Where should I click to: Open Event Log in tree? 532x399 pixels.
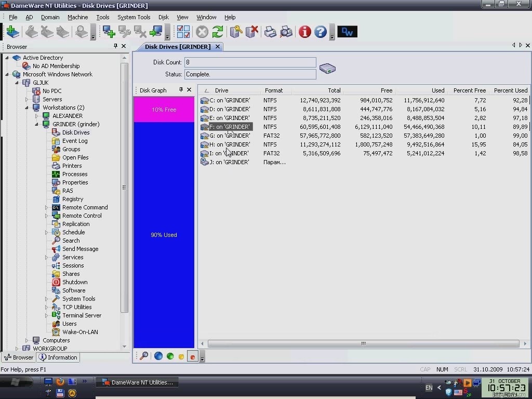click(x=75, y=141)
